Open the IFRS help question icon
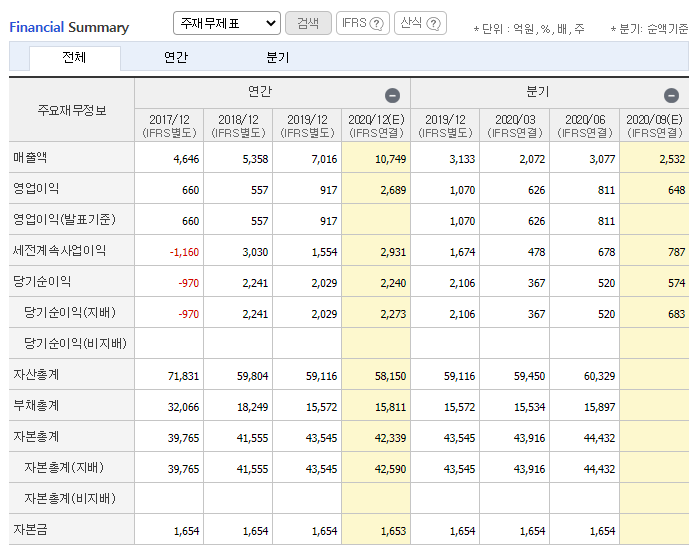The width and height of the screenshot is (695, 545). tap(376, 23)
